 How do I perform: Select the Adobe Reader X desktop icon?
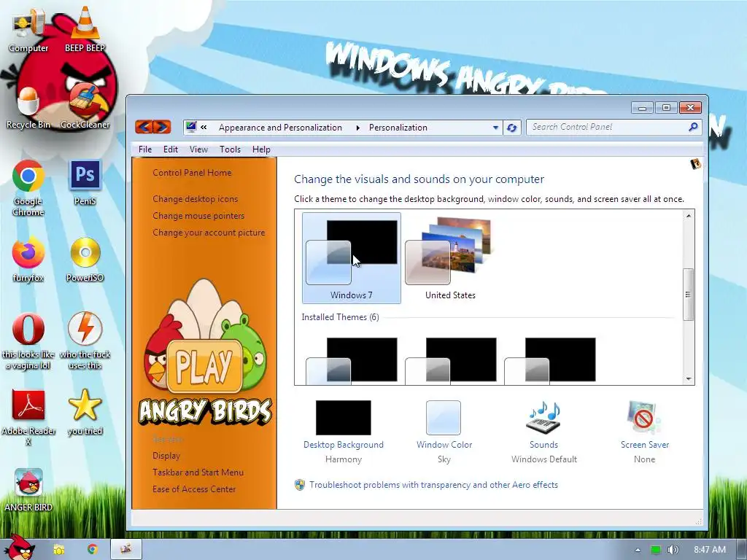28,418
